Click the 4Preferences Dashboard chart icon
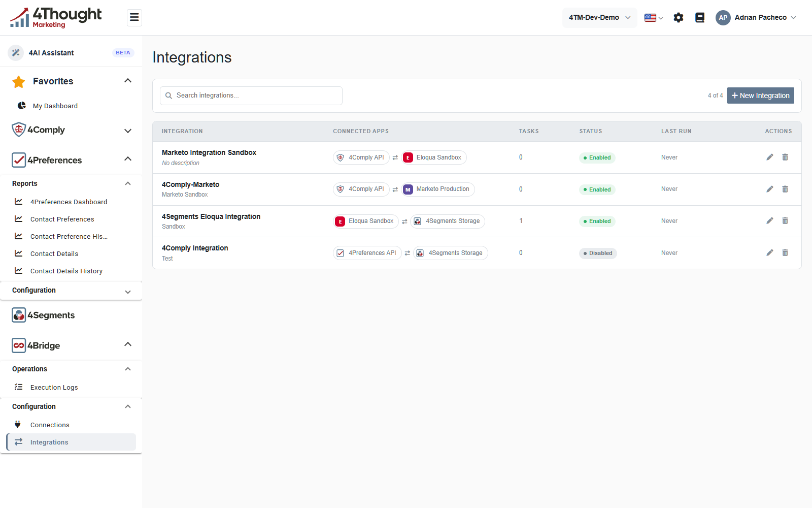812x508 pixels. (19, 202)
